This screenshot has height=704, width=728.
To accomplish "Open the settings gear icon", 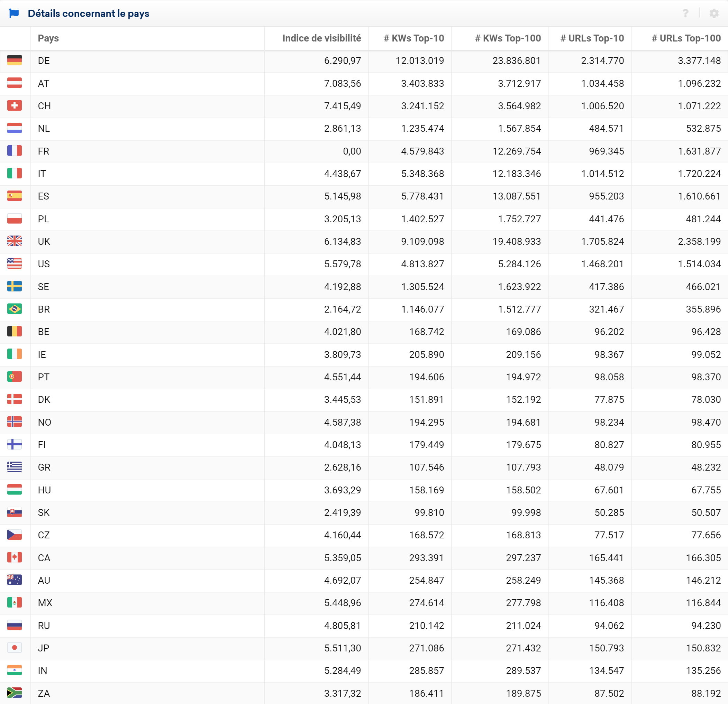I will tap(714, 13).
